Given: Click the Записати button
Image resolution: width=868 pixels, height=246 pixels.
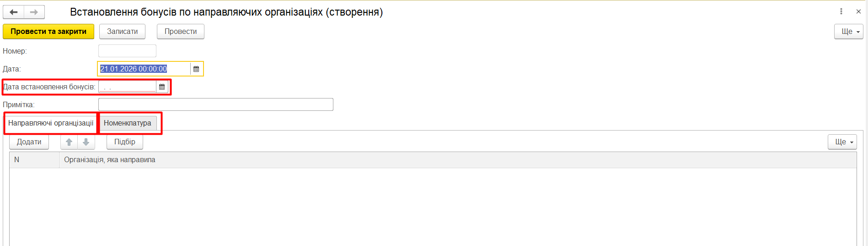Looking at the screenshot, I should 122,32.
